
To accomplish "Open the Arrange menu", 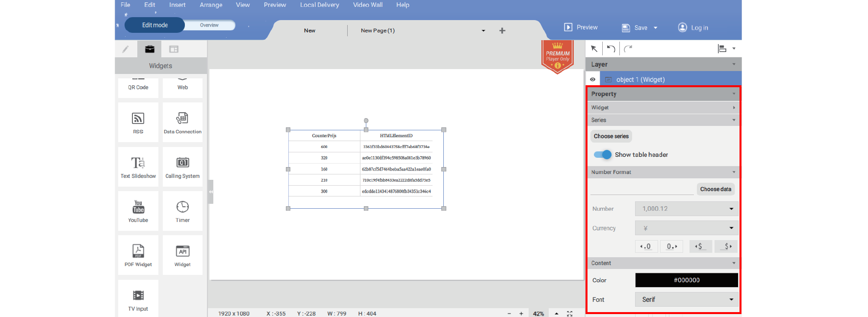I will point(211,5).
